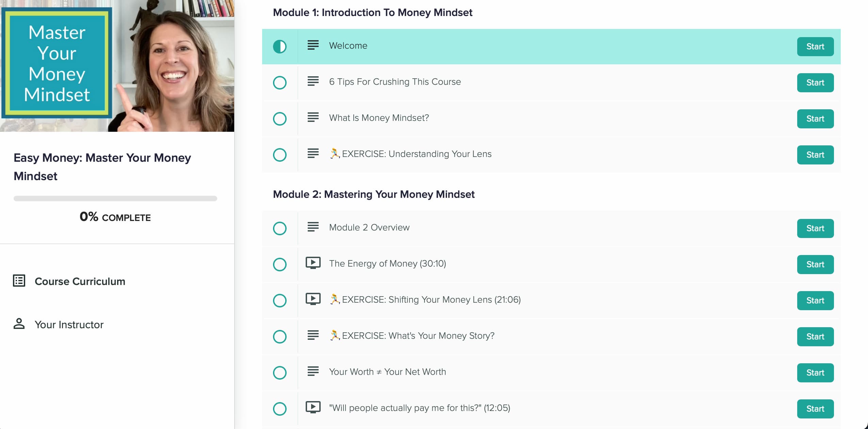Screen dimensions: 868x429
Task: Start The Energy of Money video
Action: 815,265
